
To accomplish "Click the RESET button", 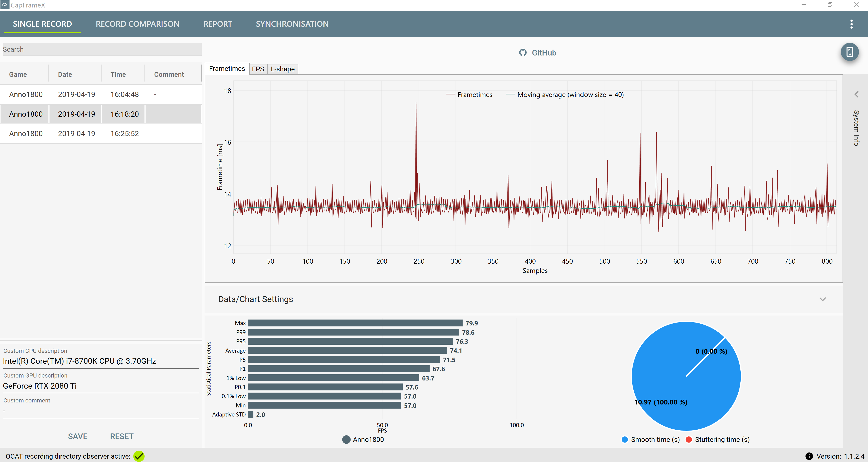I will [x=122, y=436].
